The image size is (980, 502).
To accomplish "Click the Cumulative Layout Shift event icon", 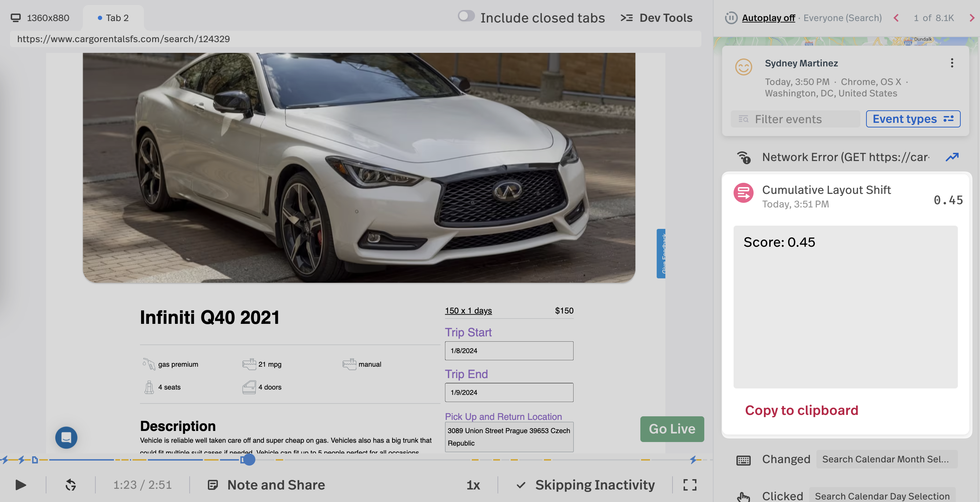I will click(743, 193).
